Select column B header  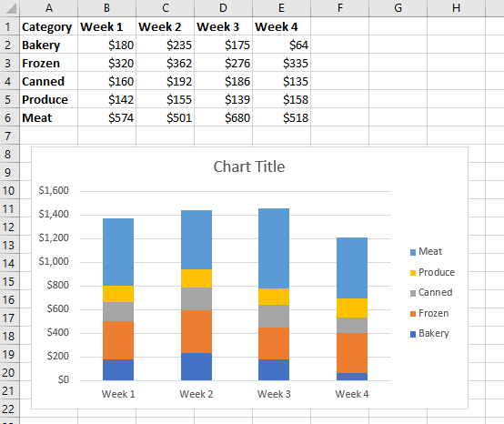pyautogui.click(x=106, y=8)
